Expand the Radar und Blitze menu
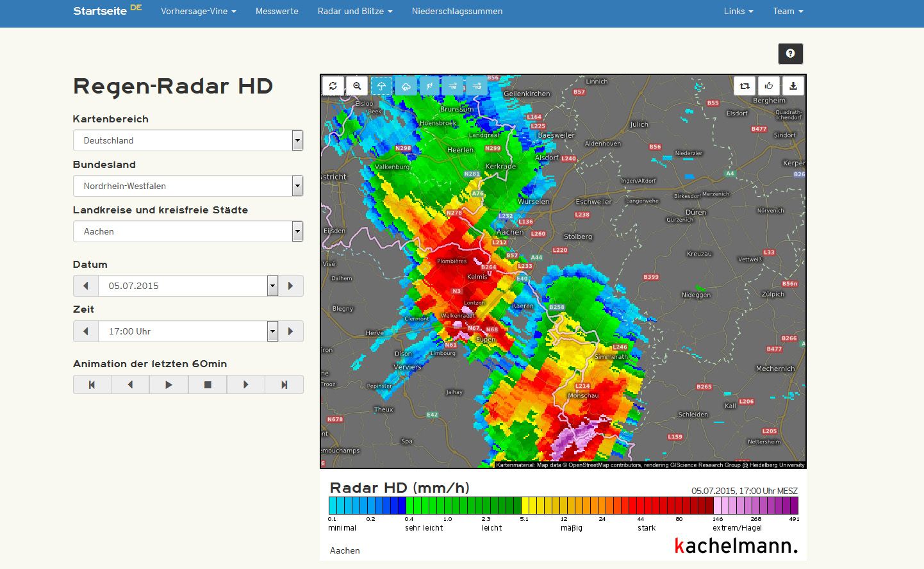This screenshot has height=569, width=924. (x=355, y=11)
